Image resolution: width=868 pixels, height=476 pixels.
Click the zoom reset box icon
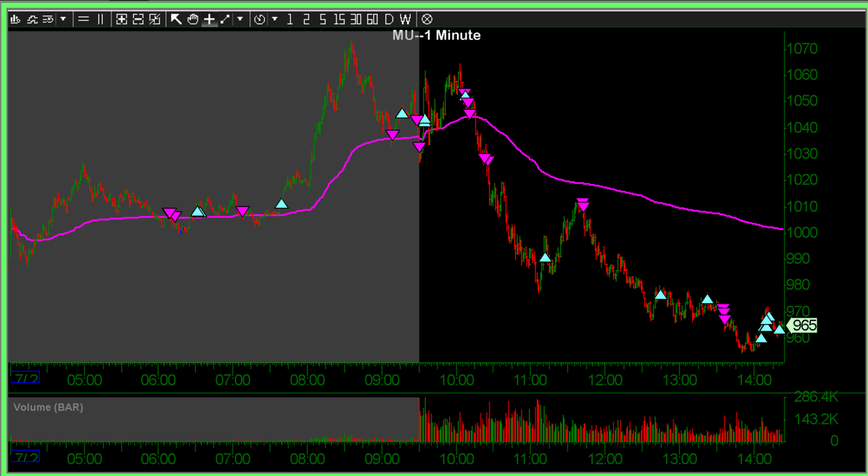point(153,20)
